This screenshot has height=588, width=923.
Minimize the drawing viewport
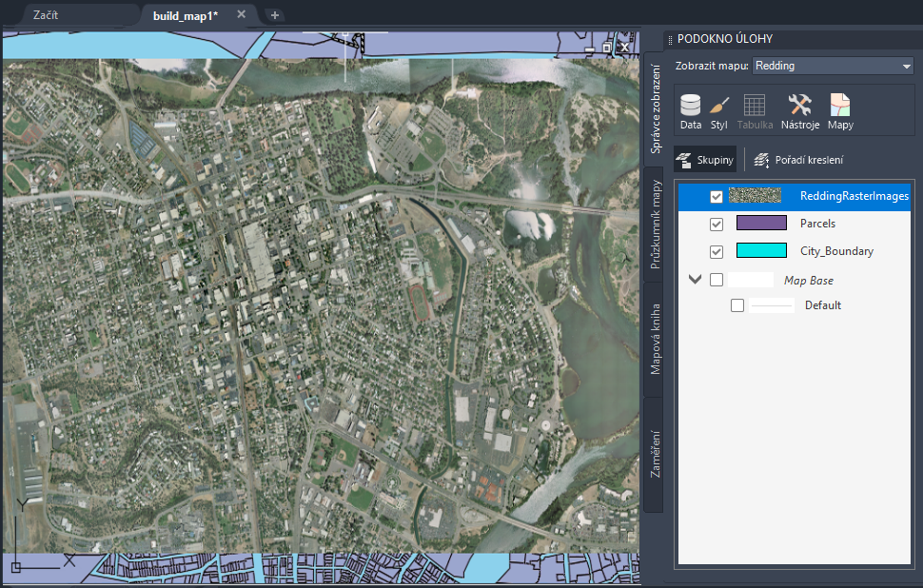(x=590, y=49)
